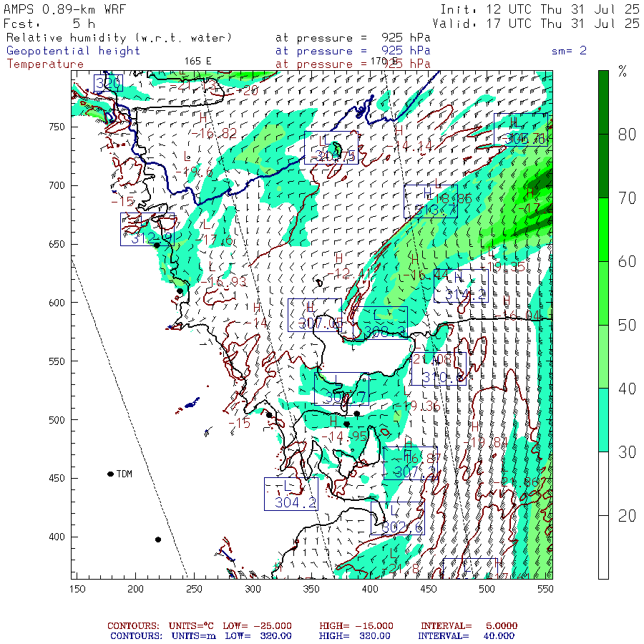Pick the bright green 60–70 colorbar swatch

pos(603,230)
